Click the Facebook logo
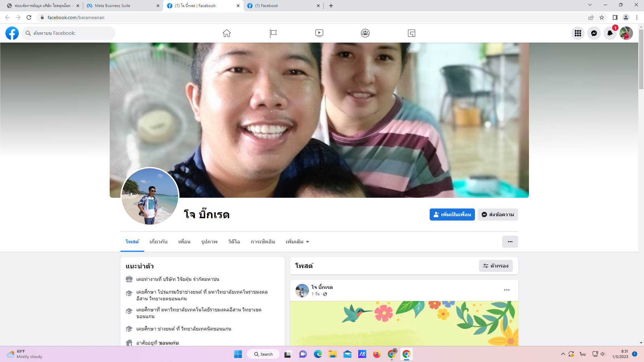Image resolution: width=644 pixels, height=362 pixels. click(x=12, y=33)
